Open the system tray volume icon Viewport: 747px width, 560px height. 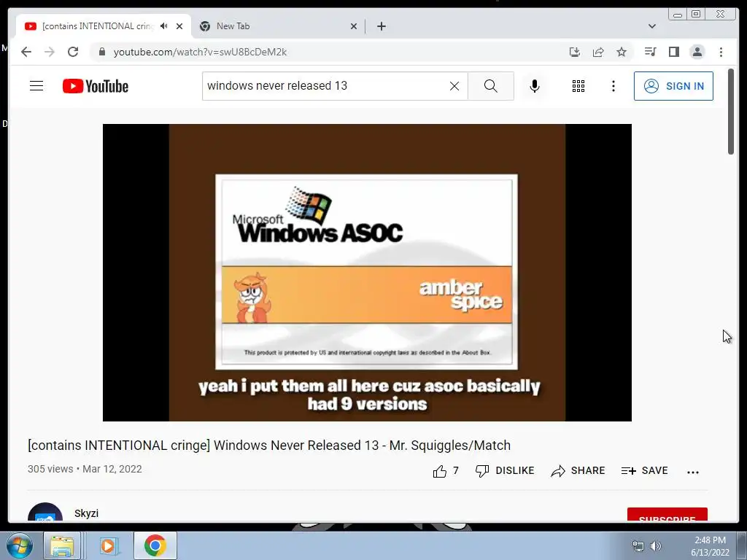tap(656, 546)
